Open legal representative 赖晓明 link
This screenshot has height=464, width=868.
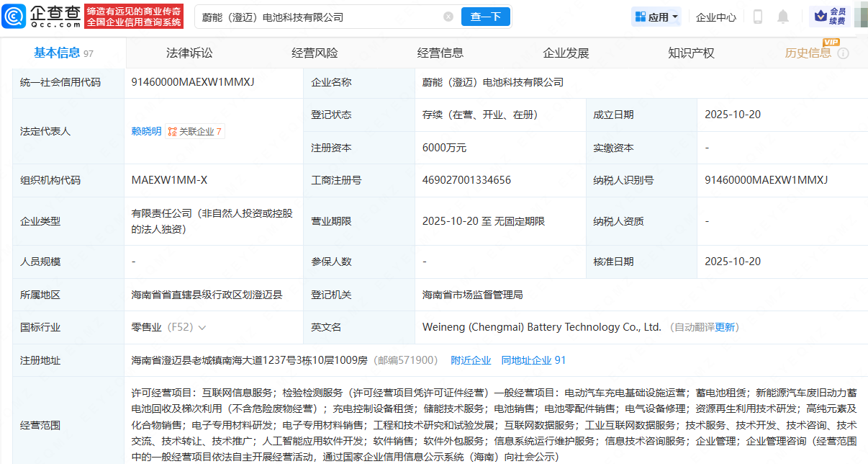[x=146, y=131]
